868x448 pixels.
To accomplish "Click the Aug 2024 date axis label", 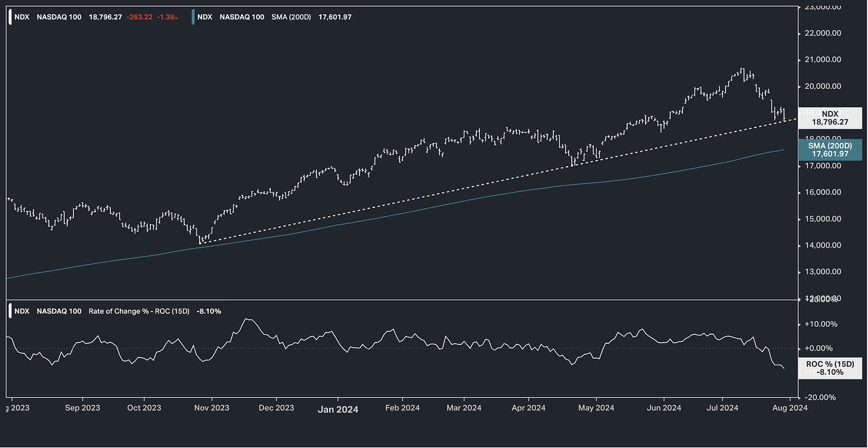I will tap(790, 408).
